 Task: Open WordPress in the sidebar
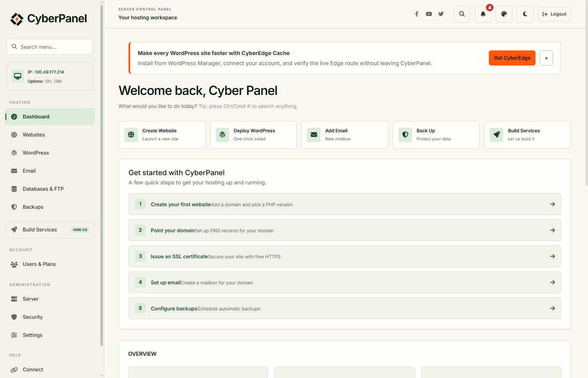point(50,153)
